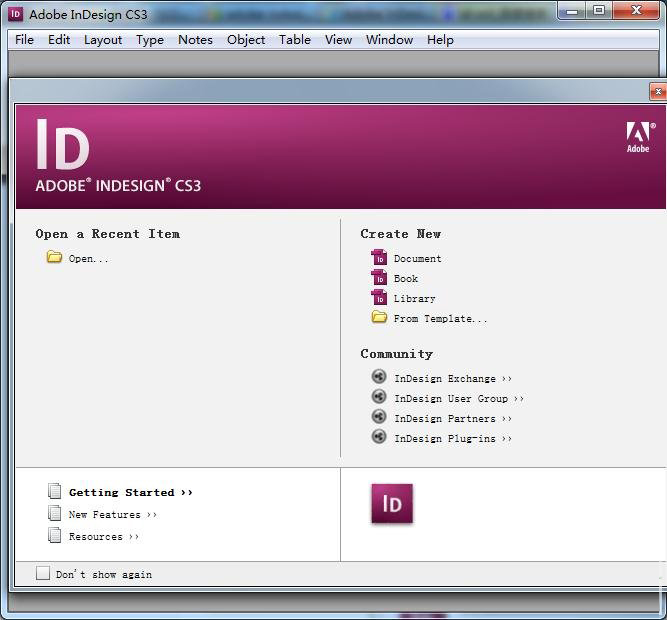The height and width of the screenshot is (620, 667).
Task: Minimize the InDesign CS3 window
Action: coord(572,11)
